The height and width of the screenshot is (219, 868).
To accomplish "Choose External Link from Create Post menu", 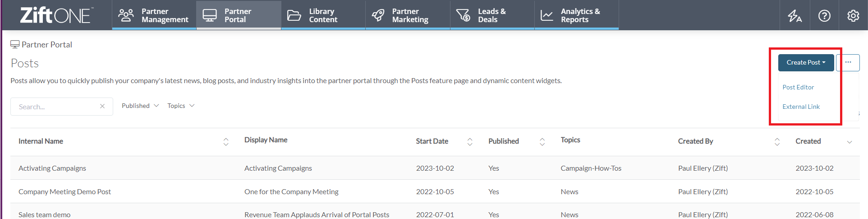I will click(x=801, y=107).
